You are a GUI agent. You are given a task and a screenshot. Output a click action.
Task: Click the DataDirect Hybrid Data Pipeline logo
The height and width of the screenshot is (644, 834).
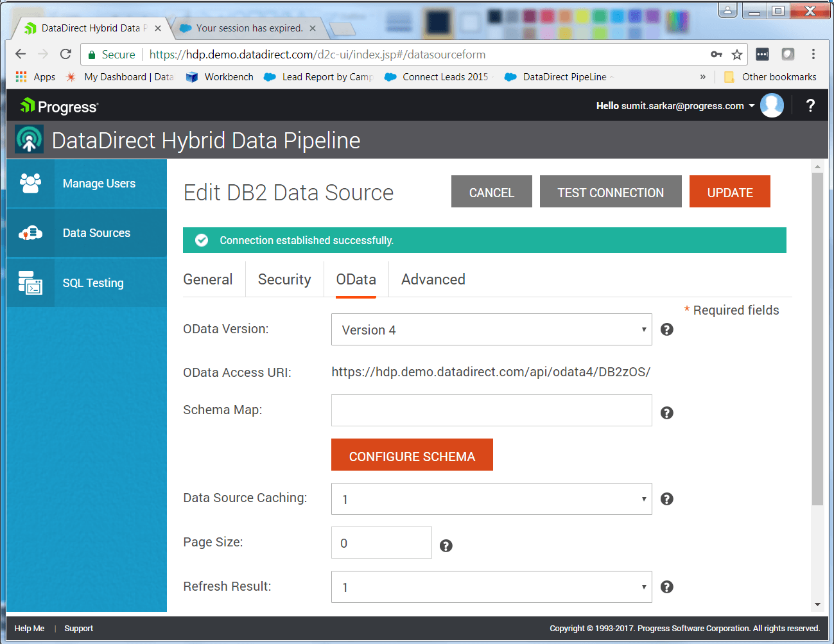coord(29,139)
